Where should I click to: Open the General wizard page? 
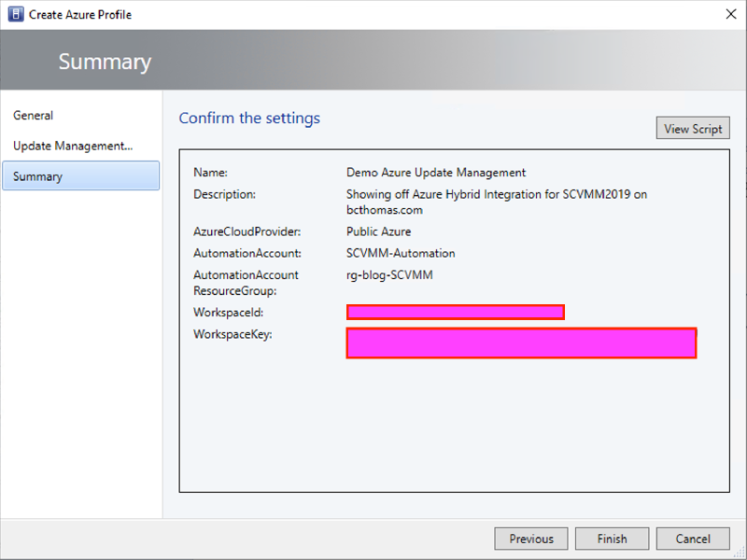click(x=34, y=116)
